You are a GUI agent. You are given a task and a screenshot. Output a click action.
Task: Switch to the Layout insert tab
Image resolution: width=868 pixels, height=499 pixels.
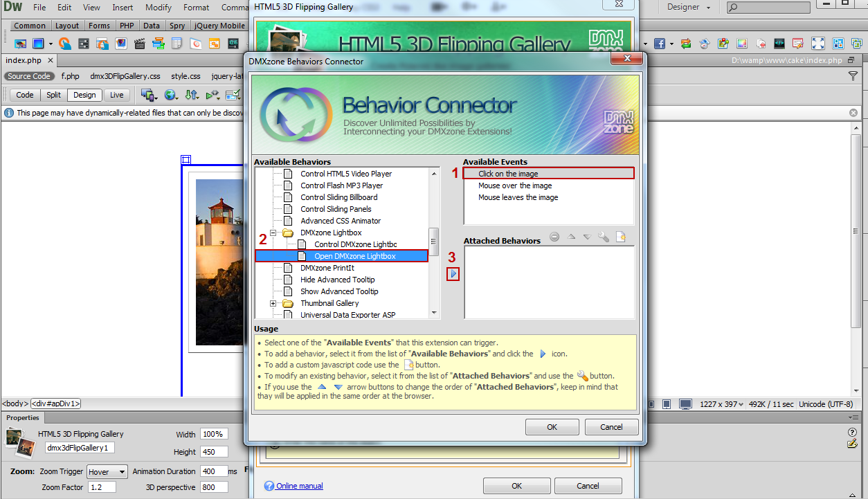click(x=67, y=26)
